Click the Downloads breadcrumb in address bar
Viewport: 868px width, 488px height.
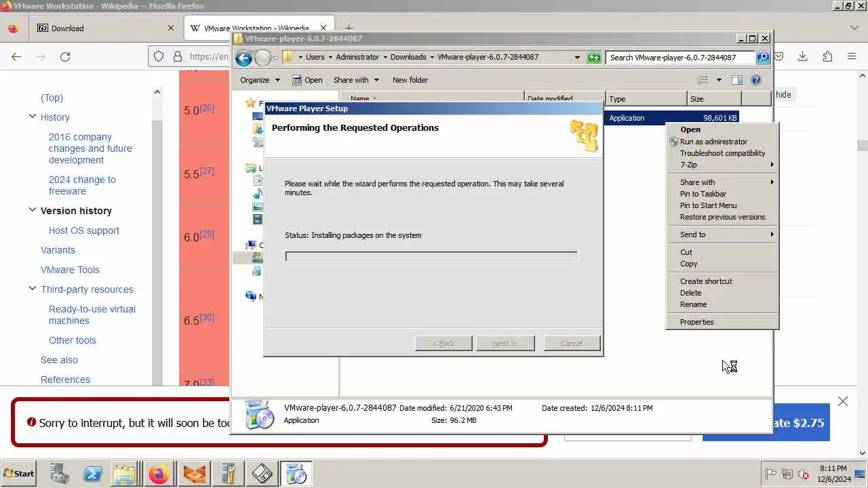(x=408, y=58)
